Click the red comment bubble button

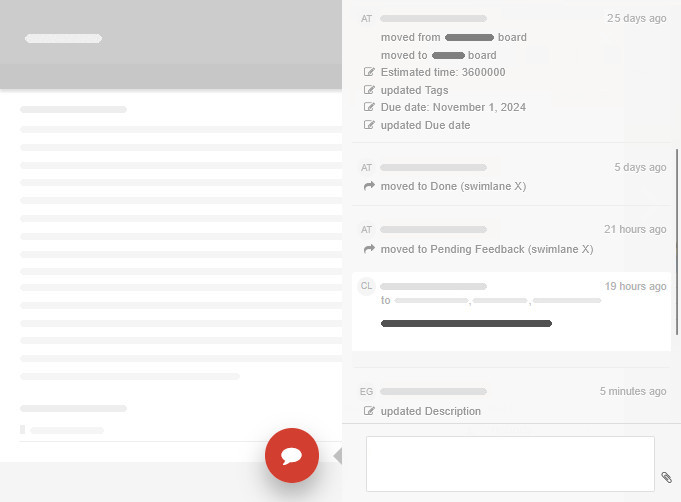(292, 455)
